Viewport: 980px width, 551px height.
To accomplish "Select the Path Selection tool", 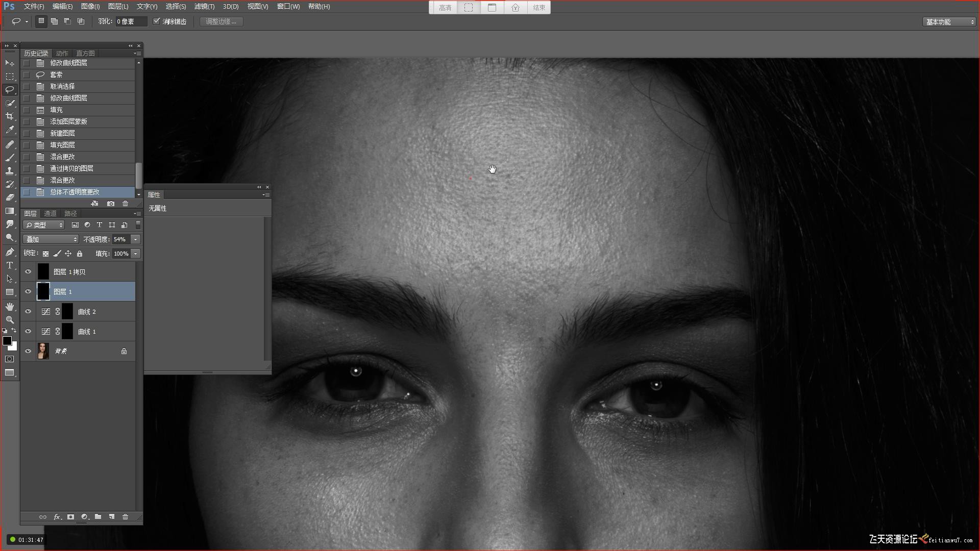I will (10, 279).
